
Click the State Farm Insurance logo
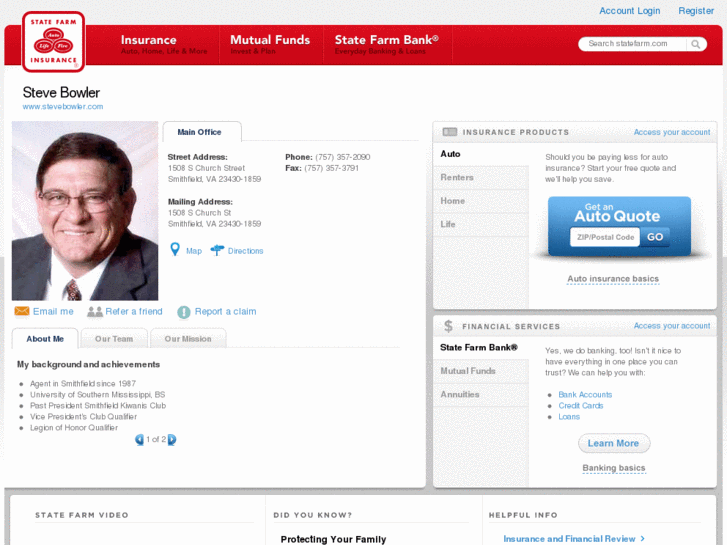(x=53, y=42)
